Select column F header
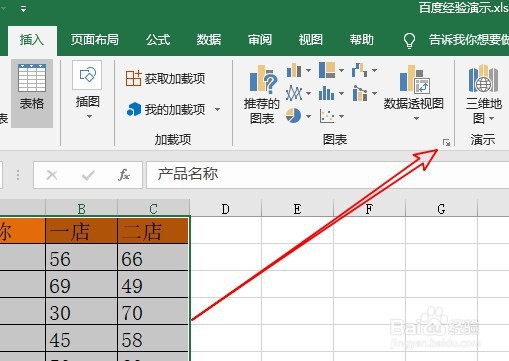 click(x=369, y=209)
